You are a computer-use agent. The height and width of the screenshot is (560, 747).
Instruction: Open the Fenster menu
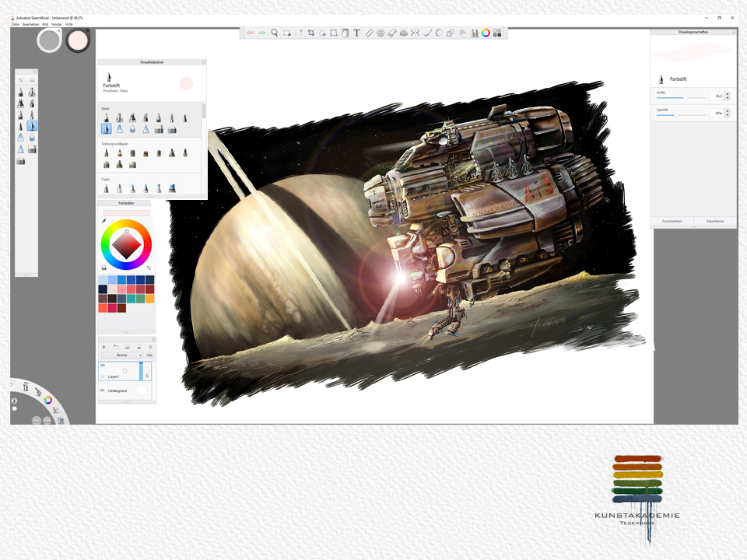tap(57, 24)
